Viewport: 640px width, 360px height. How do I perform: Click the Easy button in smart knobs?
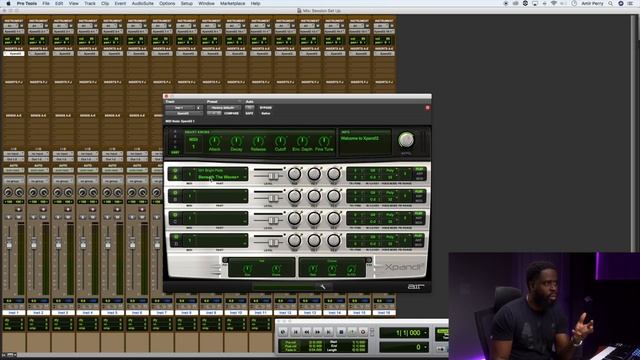click(175, 152)
